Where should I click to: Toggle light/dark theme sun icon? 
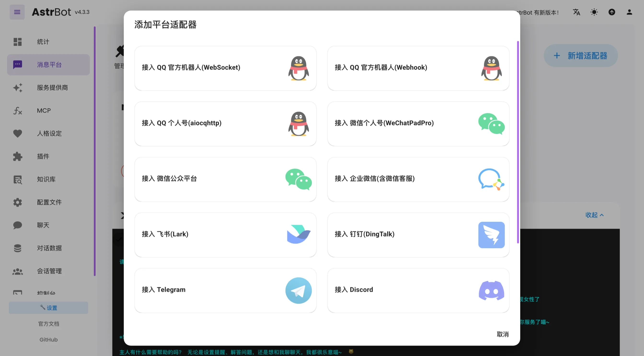(x=594, y=12)
